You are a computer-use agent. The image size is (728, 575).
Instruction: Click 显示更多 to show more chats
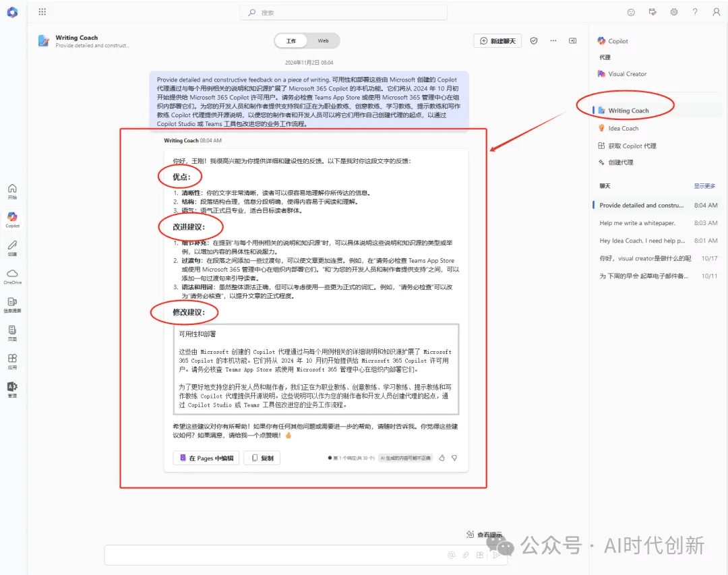tap(704, 186)
